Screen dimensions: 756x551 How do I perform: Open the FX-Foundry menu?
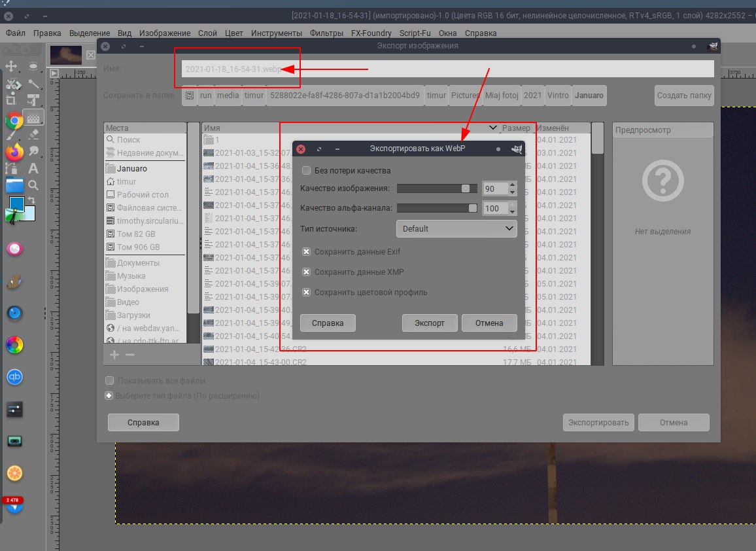click(371, 33)
